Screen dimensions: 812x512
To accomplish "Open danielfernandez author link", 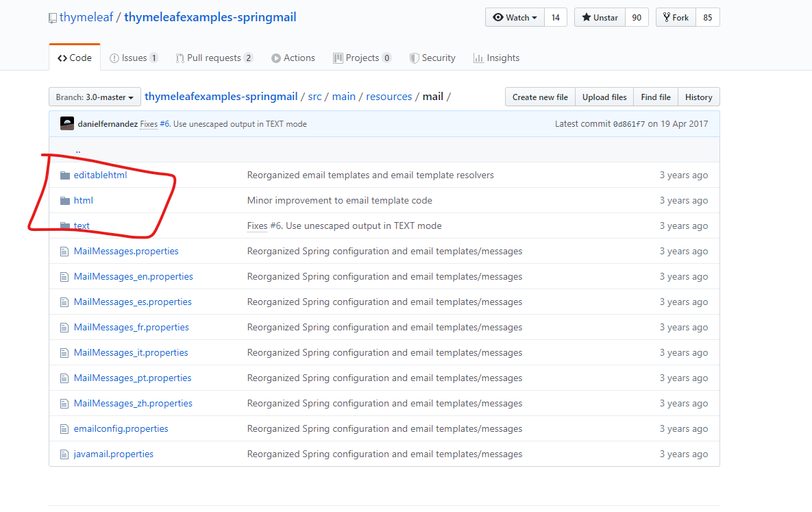I will click(108, 124).
